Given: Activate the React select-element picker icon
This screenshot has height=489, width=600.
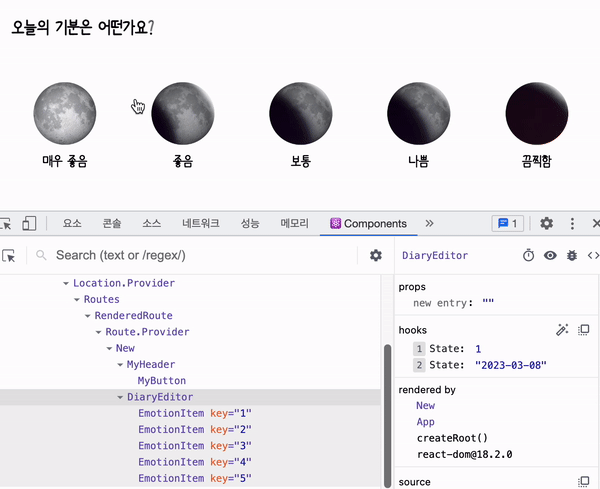Looking at the screenshot, I should pyautogui.click(x=8, y=256).
